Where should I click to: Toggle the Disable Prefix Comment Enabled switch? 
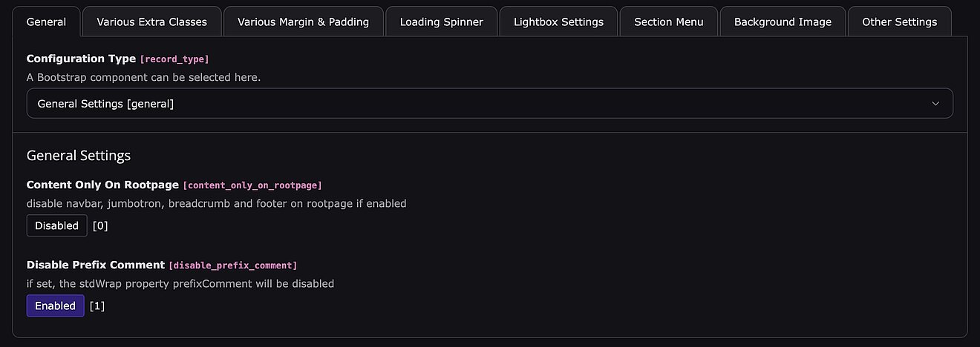point(55,305)
